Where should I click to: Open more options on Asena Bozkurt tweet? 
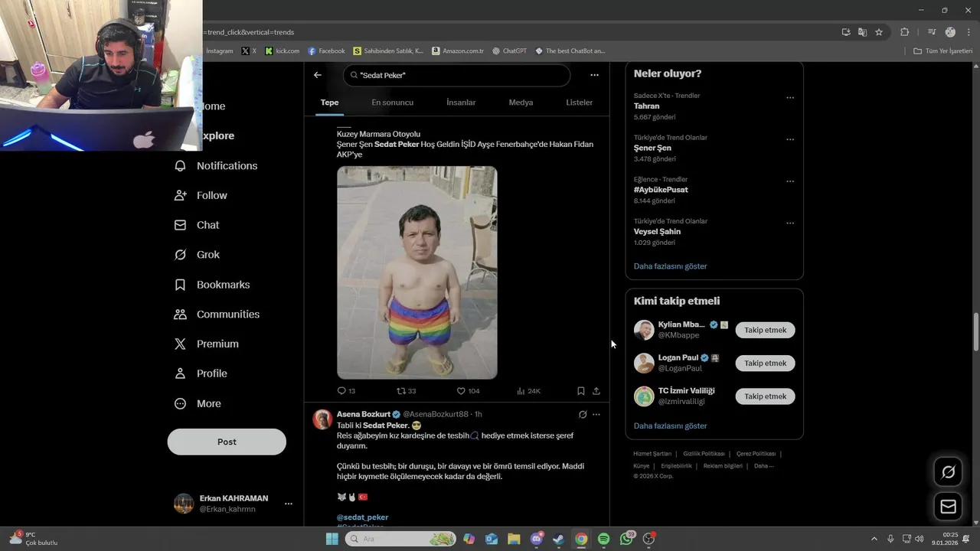tap(596, 414)
